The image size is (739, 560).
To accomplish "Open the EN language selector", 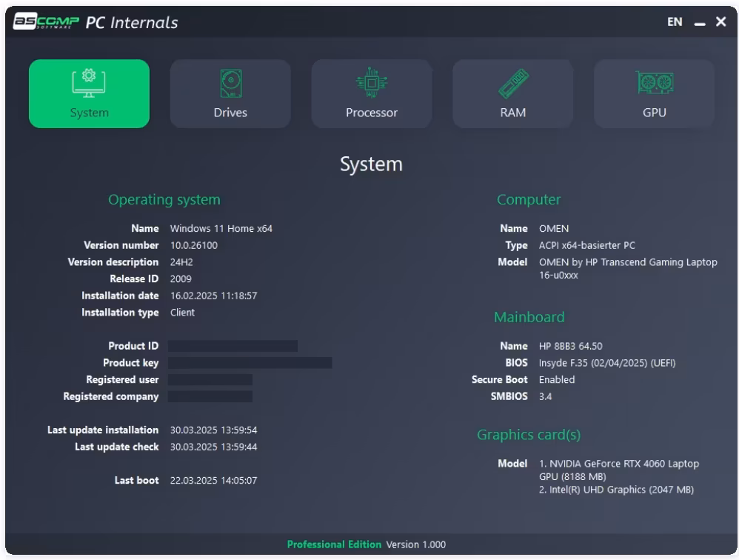I will 675,22.
